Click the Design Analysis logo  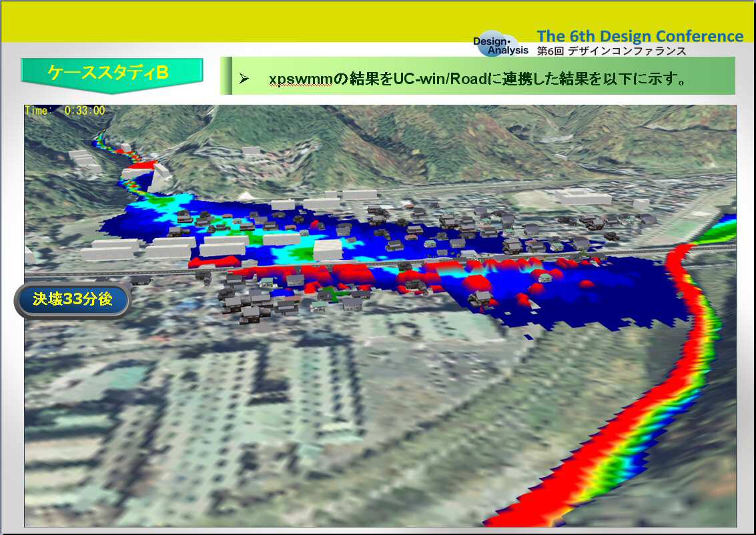tap(500, 45)
